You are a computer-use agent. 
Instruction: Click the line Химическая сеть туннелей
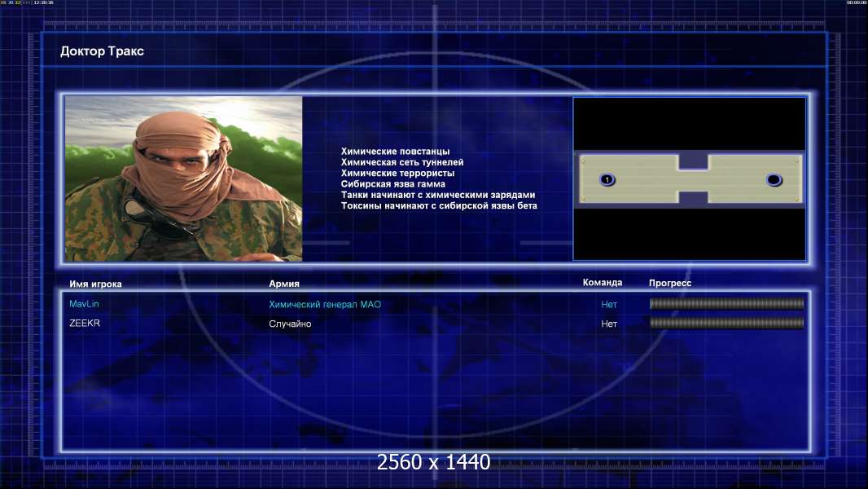tap(402, 162)
